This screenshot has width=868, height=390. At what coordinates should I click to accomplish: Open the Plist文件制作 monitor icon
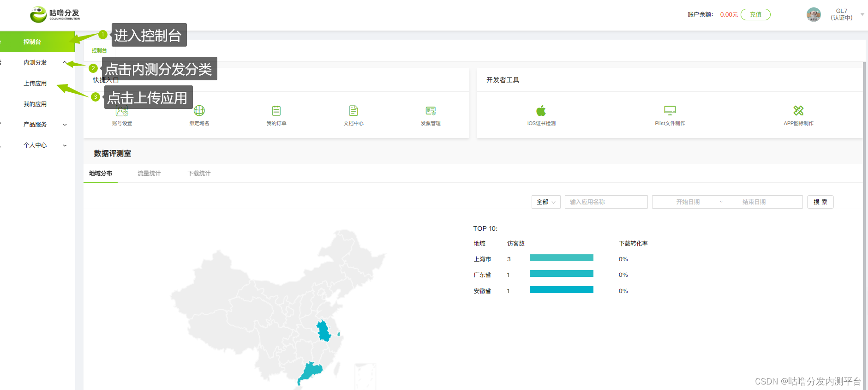(x=670, y=111)
